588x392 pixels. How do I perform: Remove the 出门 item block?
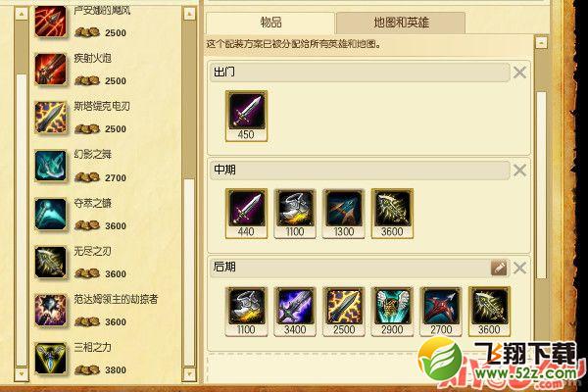pos(519,73)
